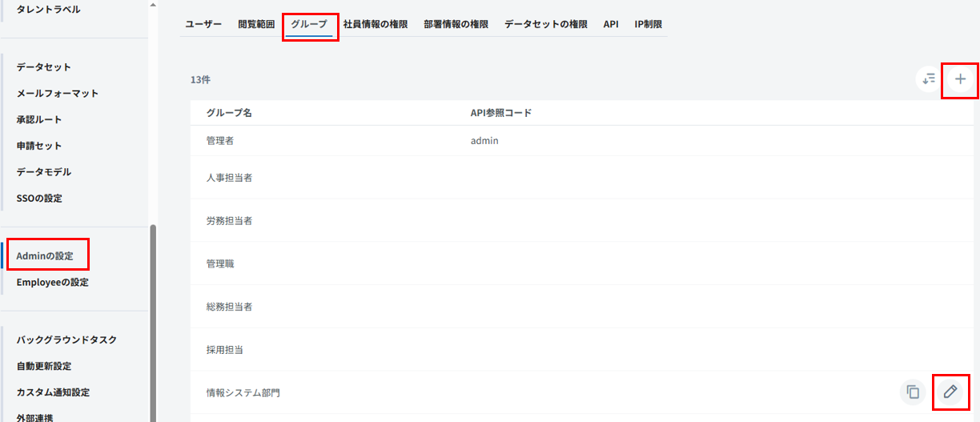Select データセット in the sidebar
This screenshot has height=422, width=980.
pyautogui.click(x=44, y=66)
